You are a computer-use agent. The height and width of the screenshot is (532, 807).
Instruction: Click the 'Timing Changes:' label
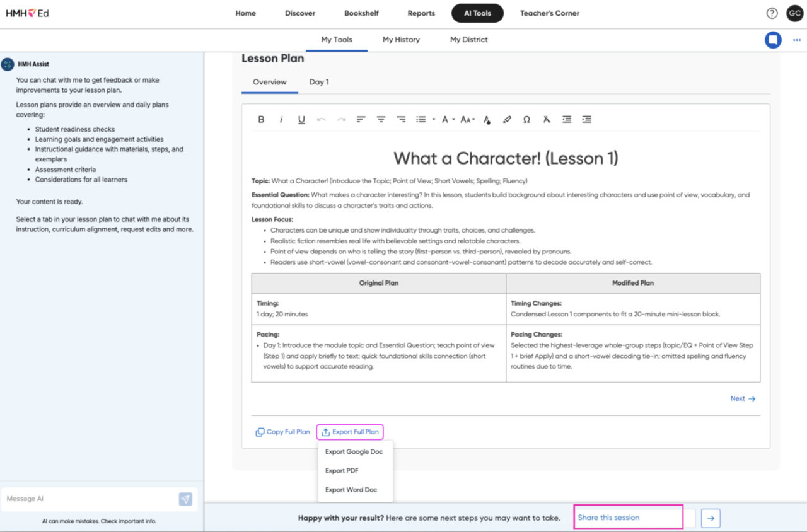point(536,304)
